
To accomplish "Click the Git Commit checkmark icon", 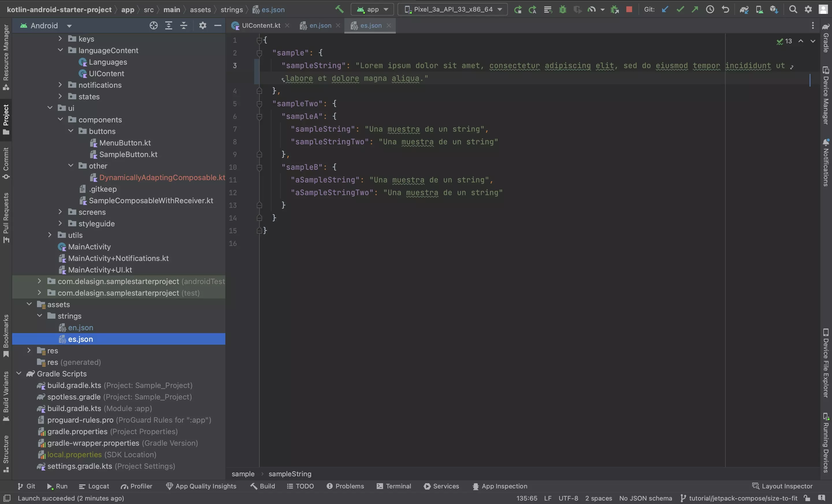I will pyautogui.click(x=680, y=10).
